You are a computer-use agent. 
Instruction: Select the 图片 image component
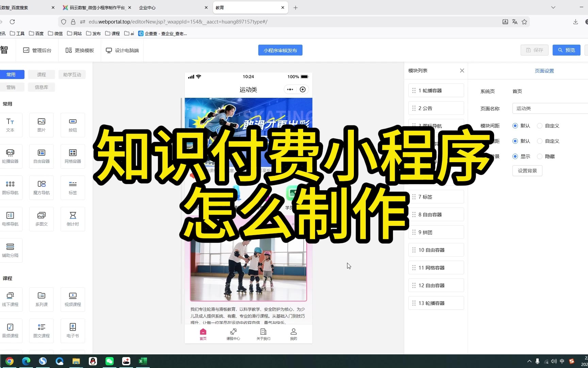(42, 125)
